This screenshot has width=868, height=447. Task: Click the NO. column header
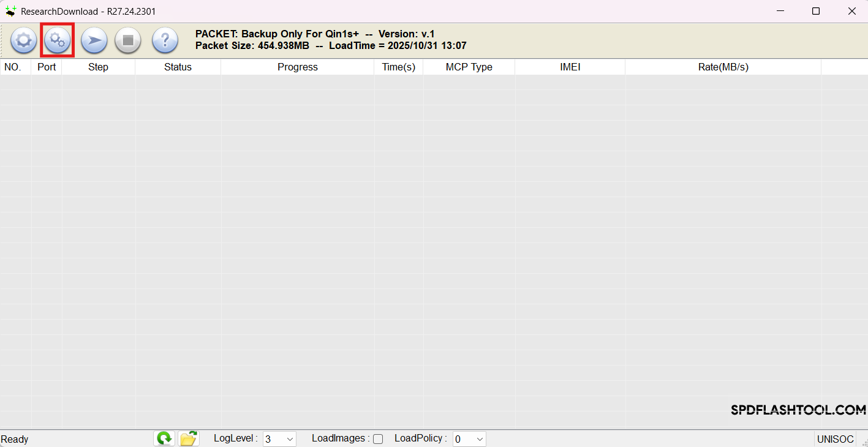pos(13,67)
